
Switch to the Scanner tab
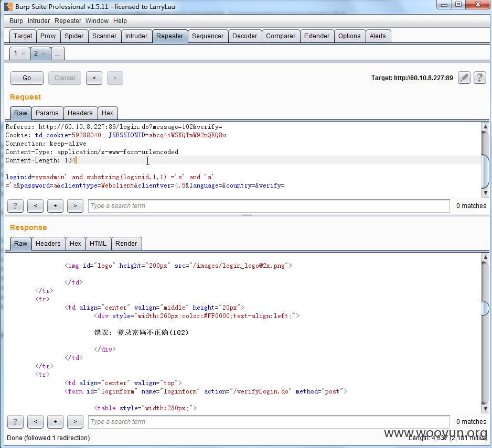pos(104,36)
